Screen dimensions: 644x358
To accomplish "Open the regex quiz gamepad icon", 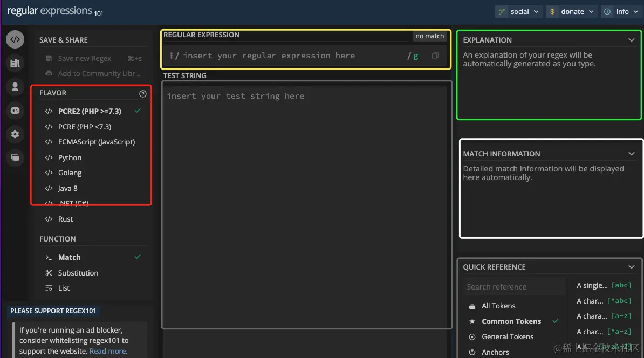I will tap(15, 111).
